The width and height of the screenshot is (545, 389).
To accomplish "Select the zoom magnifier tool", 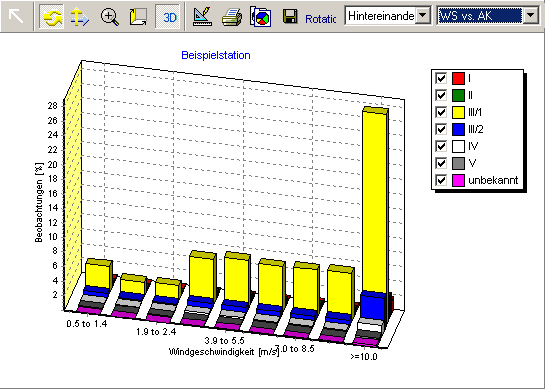I will [109, 17].
